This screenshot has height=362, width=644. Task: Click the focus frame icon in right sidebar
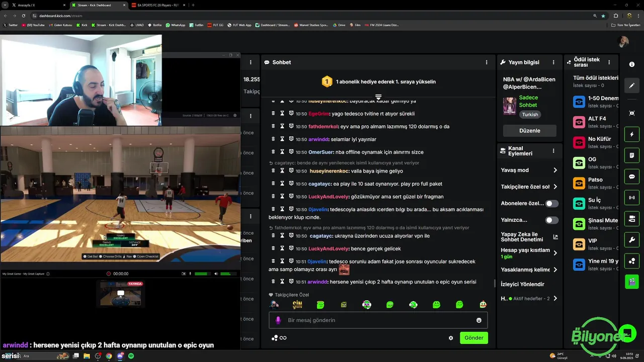point(632,113)
